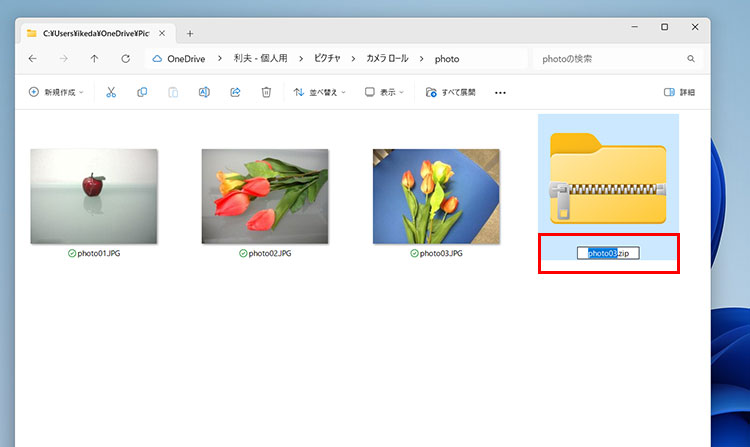
Task: Click OneDrive in the address breadcrumb
Action: [186, 59]
